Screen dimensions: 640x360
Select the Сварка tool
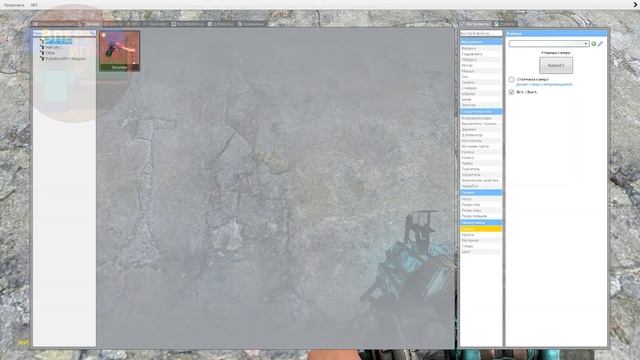point(481,82)
